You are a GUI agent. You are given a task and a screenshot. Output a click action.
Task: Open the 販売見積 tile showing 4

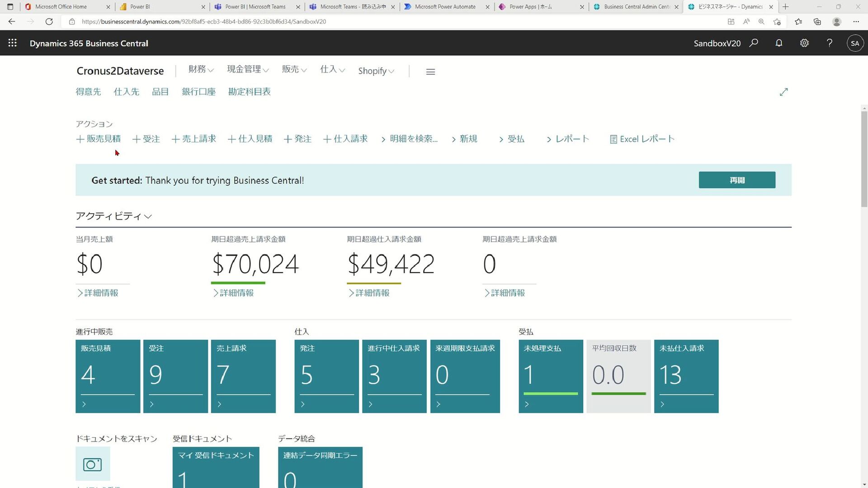[x=108, y=376]
